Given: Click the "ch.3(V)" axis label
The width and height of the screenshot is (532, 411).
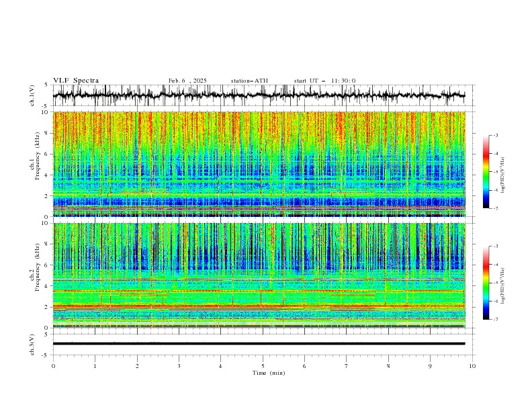Looking at the screenshot, I should click(32, 345).
